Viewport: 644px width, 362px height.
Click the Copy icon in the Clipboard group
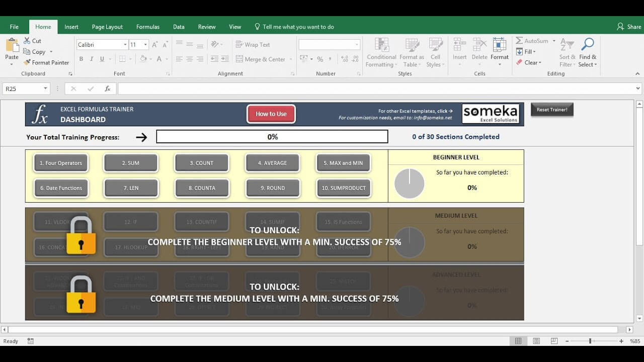[x=27, y=52]
